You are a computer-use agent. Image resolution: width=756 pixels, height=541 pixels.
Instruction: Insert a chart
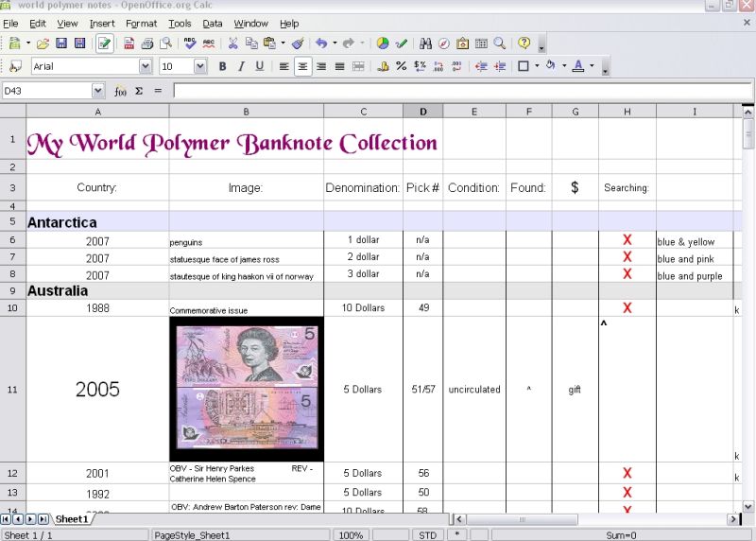tap(383, 44)
